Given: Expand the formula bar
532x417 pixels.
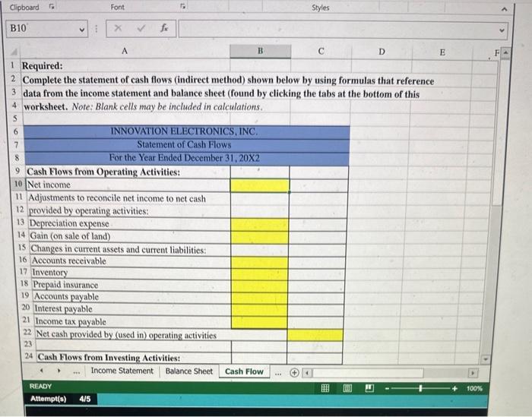Looking at the screenshot, I should point(502,30).
